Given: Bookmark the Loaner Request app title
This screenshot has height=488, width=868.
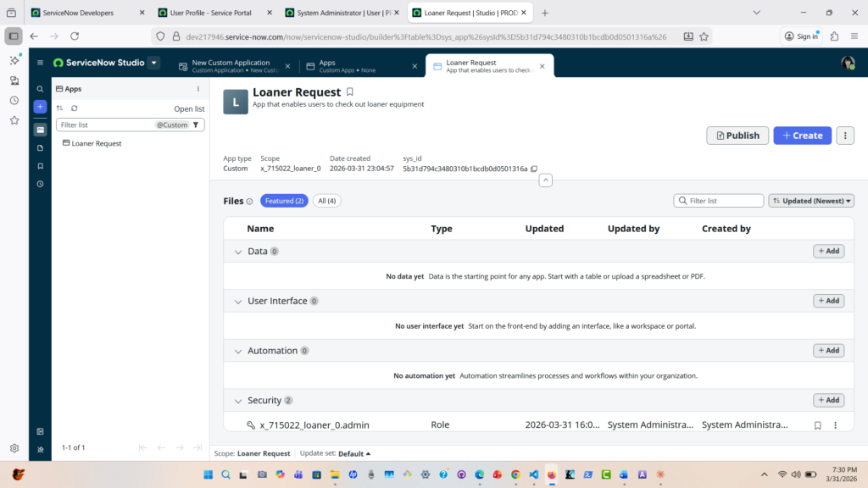Looking at the screenshot, I should pyautogui.click(x=350, y=92).
